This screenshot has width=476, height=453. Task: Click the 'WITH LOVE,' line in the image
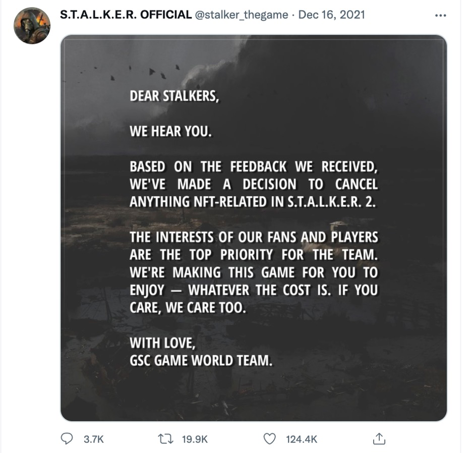pos(162,343)
